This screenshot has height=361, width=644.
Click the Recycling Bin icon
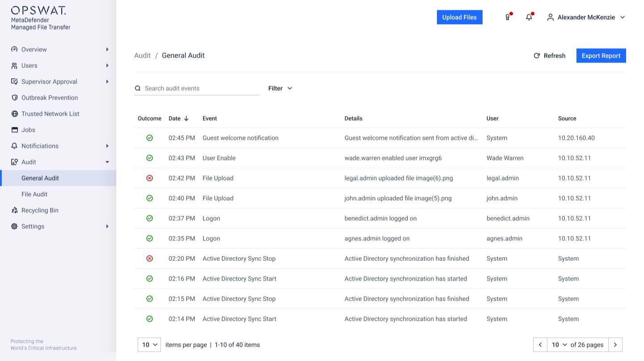point(15,210)
